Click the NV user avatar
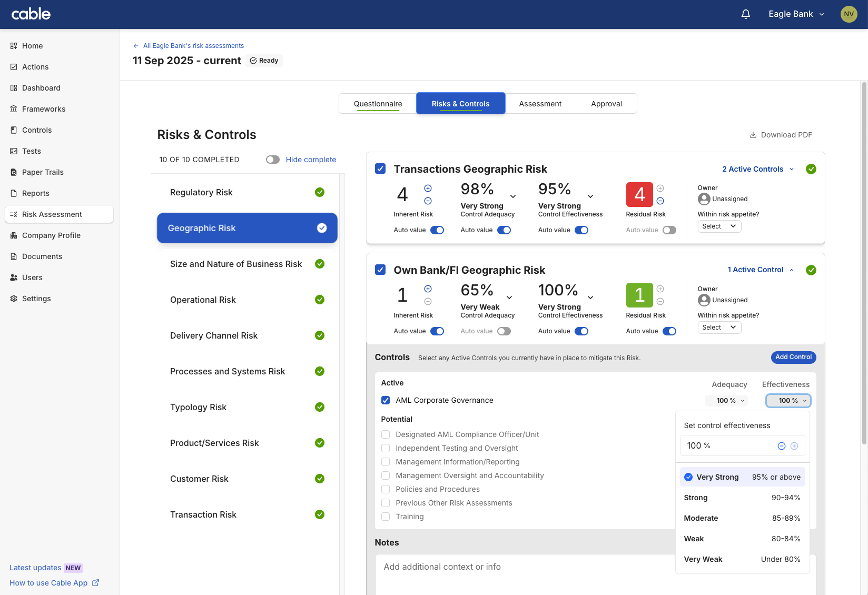This screenshot has height=595, width=868. pos(849,14)
